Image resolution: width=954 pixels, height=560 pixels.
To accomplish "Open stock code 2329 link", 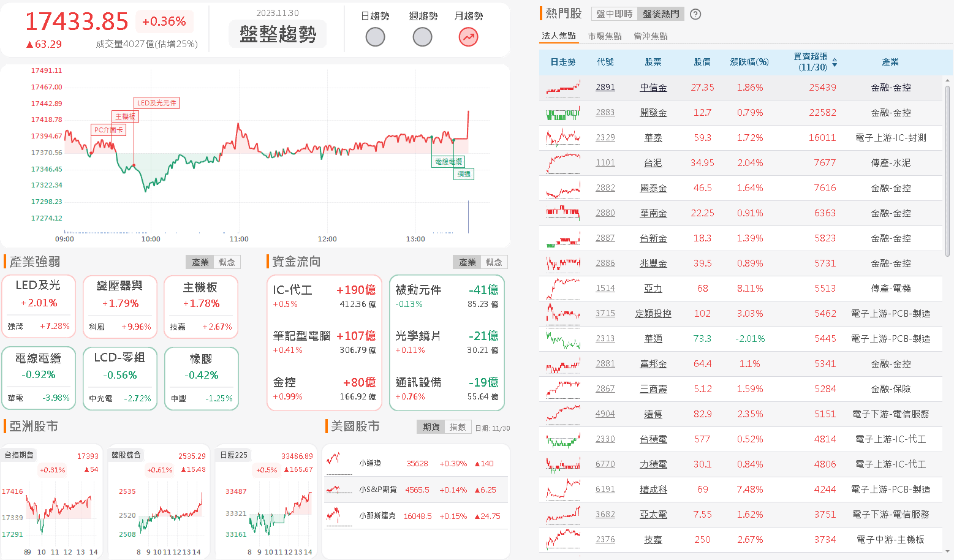I will point(605,138).
